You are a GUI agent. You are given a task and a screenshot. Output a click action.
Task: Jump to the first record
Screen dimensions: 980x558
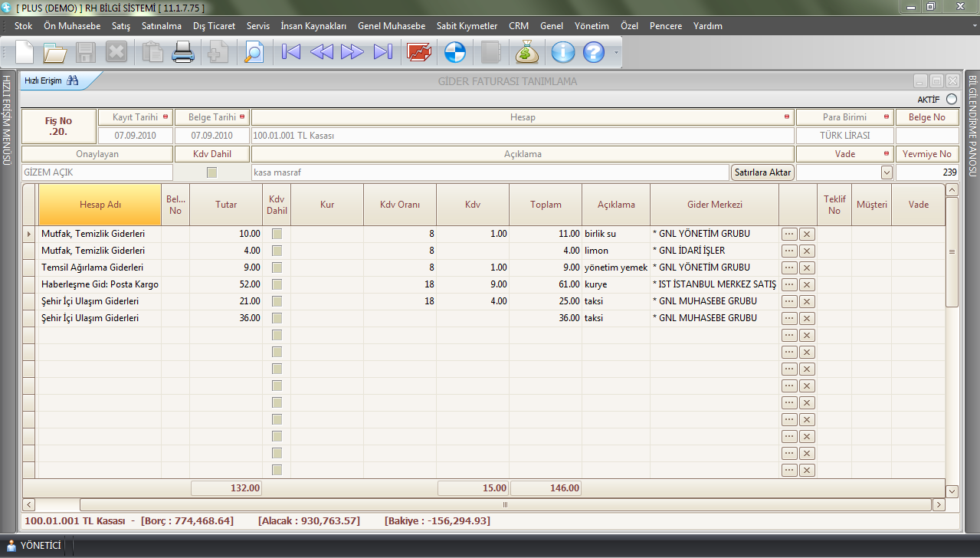[291, 52]
